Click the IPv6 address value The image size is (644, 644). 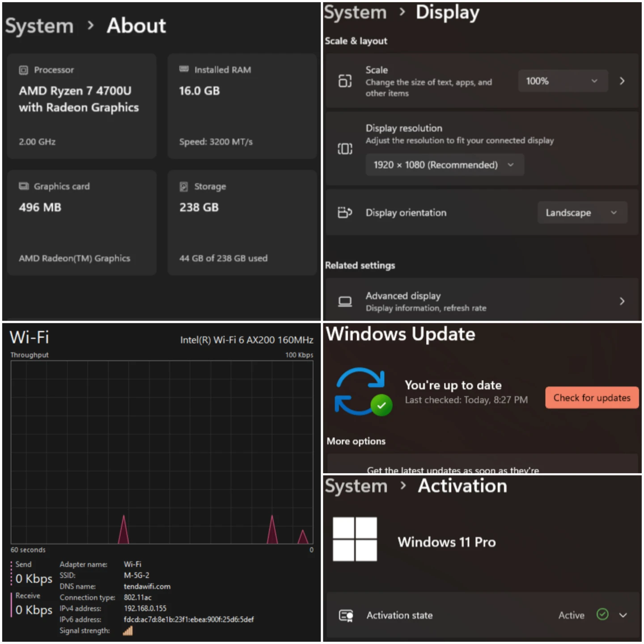pos(189,619)
